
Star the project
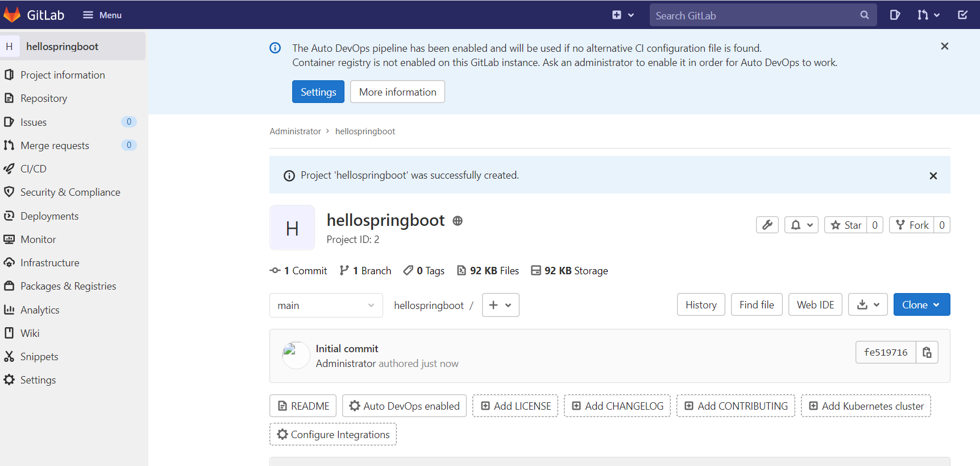click(x=846, y=225)
